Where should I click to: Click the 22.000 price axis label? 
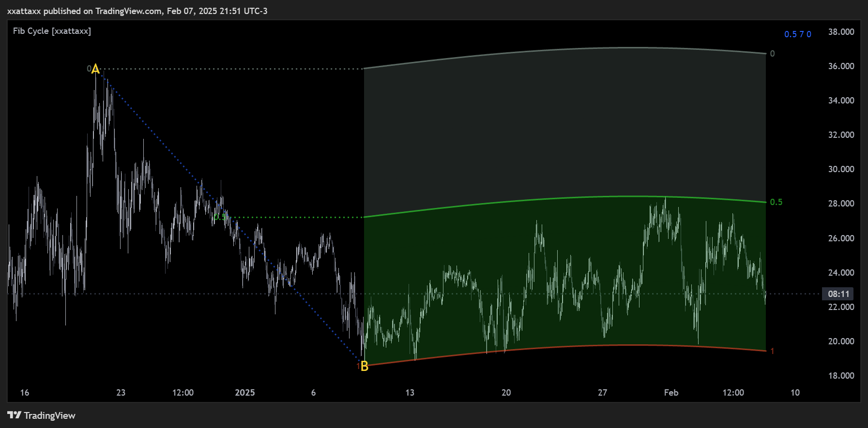pyautogui.click(x=841, y=307)
